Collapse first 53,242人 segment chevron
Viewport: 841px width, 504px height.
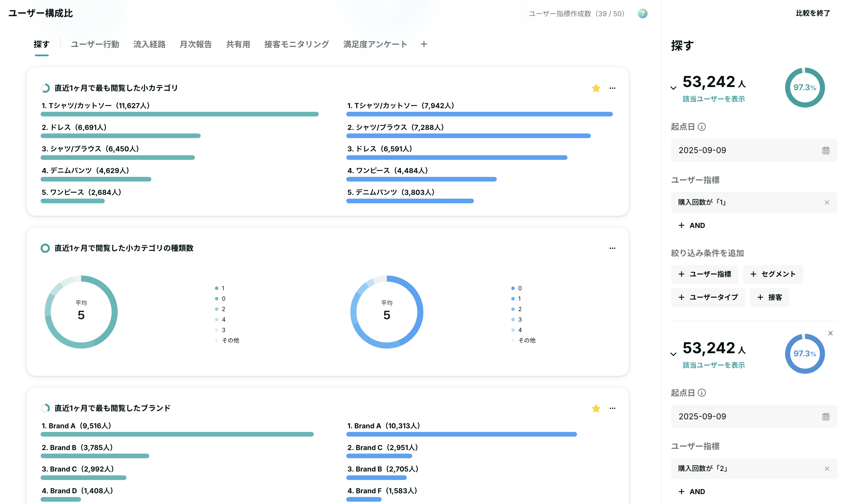coord(674,88)
